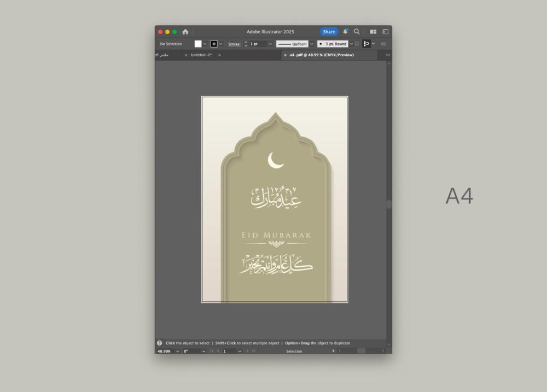Click the Home icon in title bar
The image size is (547, 392).
(185, 32)
